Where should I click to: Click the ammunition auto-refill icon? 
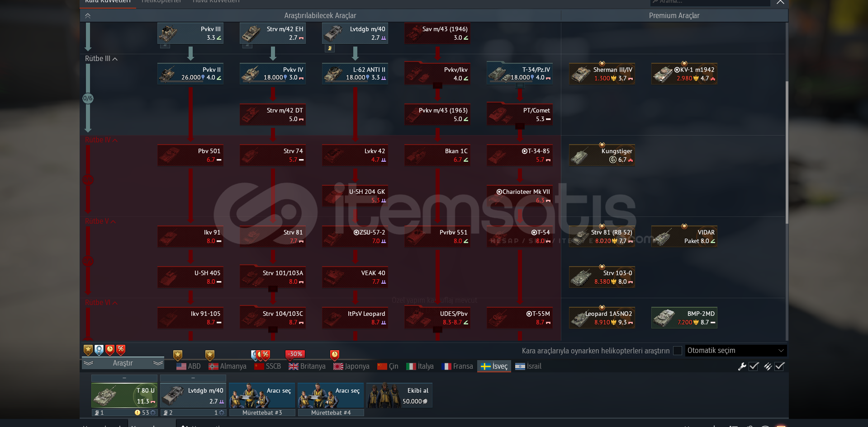(768, 366)
